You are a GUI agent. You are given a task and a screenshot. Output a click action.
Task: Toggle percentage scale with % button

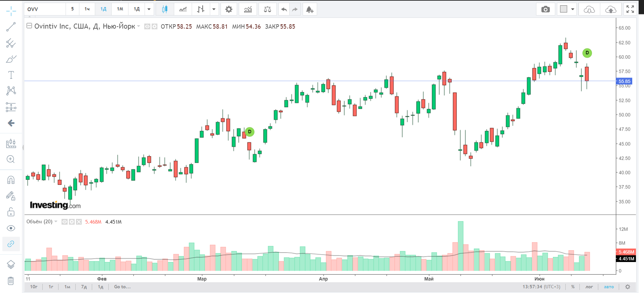pos(573,287)
